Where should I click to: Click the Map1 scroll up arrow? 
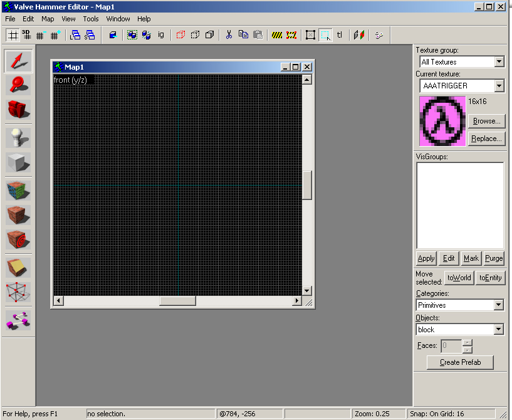pos(307,80)
